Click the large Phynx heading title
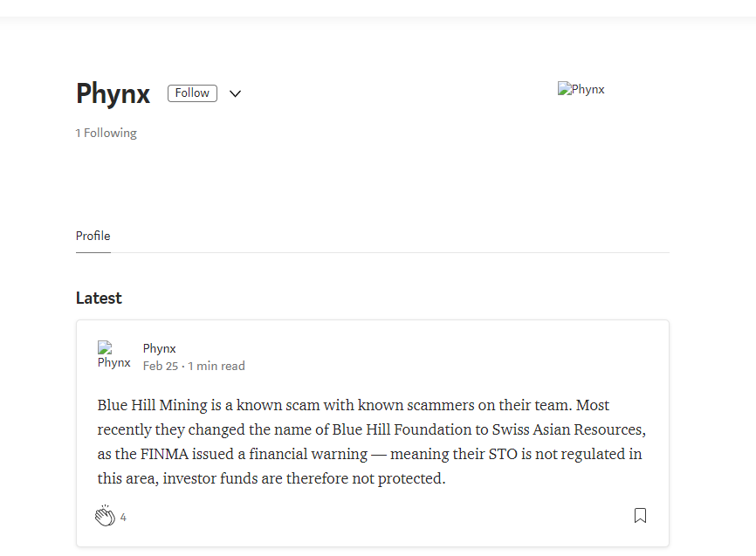The width and height of the screenshot is (756, 556). [113, 93]
